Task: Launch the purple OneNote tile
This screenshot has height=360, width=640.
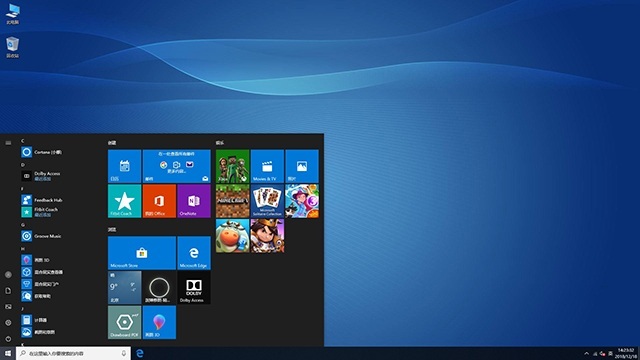Action: tap(194, 201)
